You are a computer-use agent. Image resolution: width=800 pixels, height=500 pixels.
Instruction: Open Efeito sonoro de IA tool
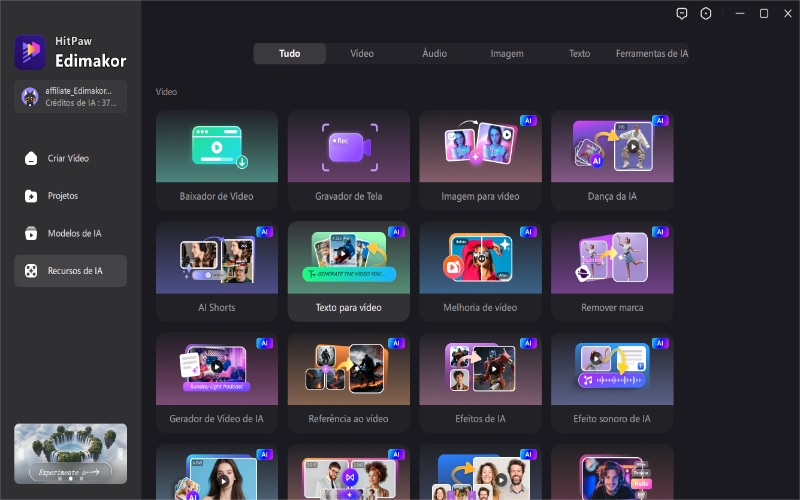tap(612, 383)
